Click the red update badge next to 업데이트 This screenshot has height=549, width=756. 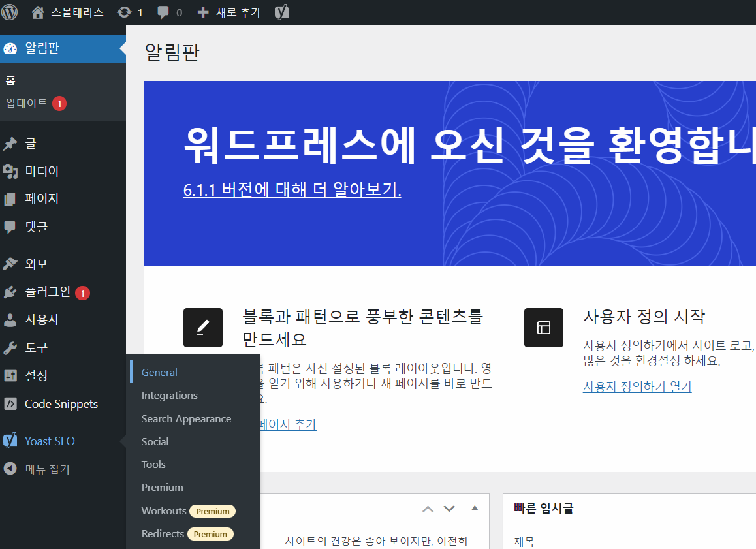tap(59, 104)
